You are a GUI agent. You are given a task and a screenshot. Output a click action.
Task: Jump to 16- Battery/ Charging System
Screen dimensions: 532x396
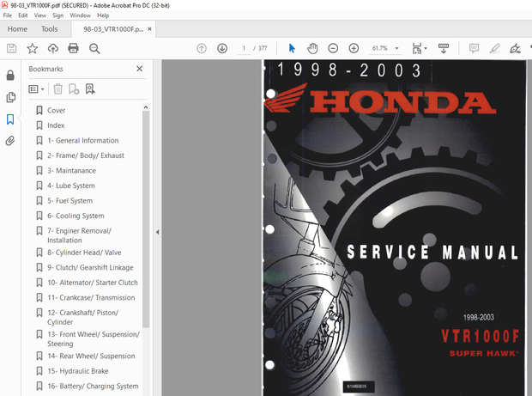(x=93, y=387)
